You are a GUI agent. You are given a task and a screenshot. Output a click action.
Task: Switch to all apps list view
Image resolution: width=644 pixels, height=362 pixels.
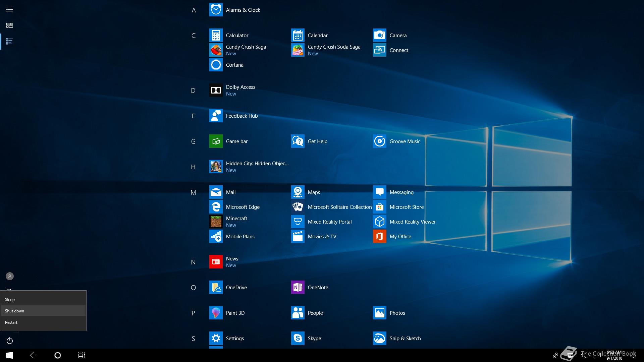[10, 42]
